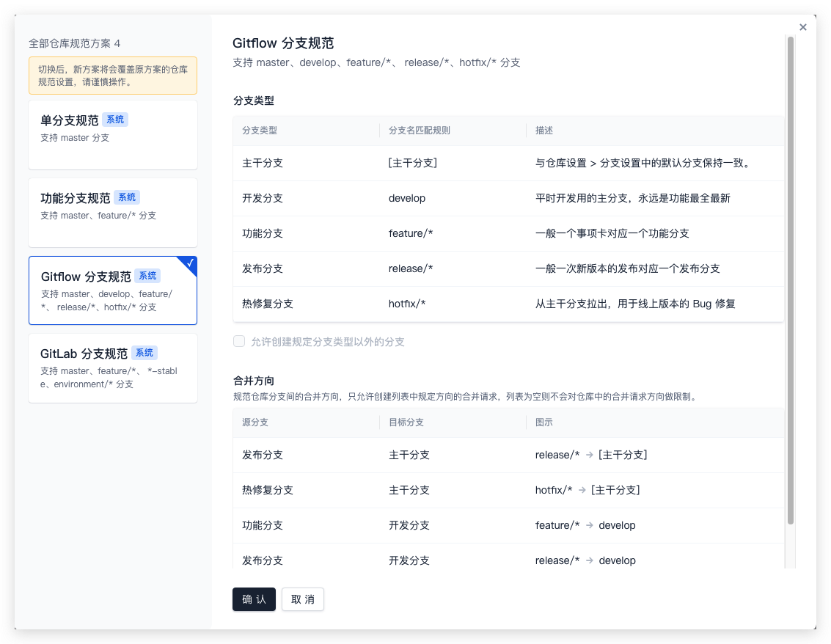Image resolution: width=831 pixels, height=644 pixels.
Task: Click the 源分支 column header
Action: (x=255, y=422)
